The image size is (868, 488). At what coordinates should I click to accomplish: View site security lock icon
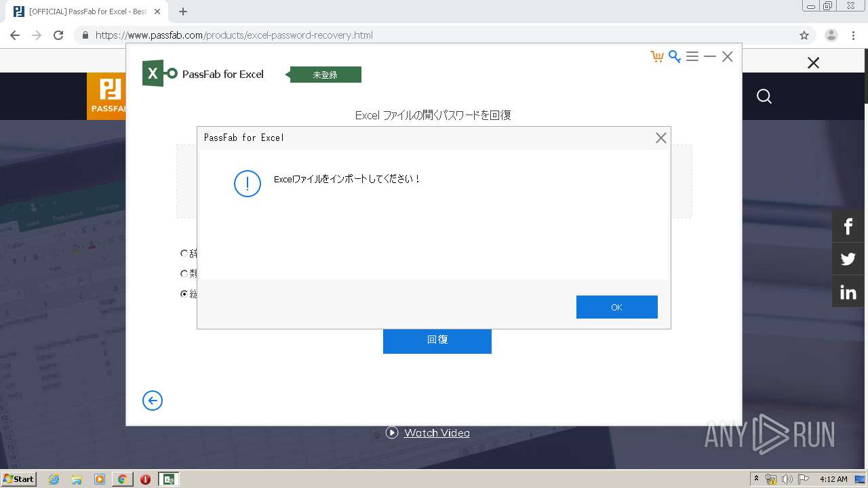85,35
